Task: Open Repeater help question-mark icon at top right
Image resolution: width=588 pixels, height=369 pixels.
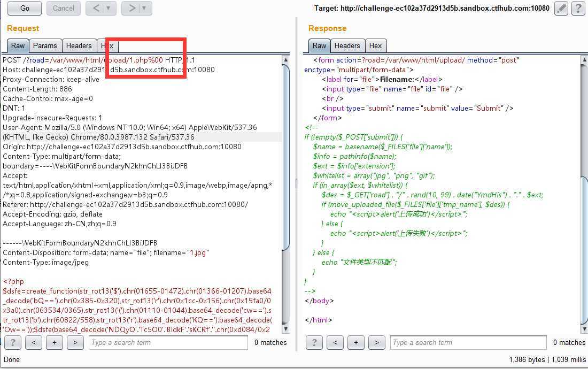Action: click(x=578, y=8)
